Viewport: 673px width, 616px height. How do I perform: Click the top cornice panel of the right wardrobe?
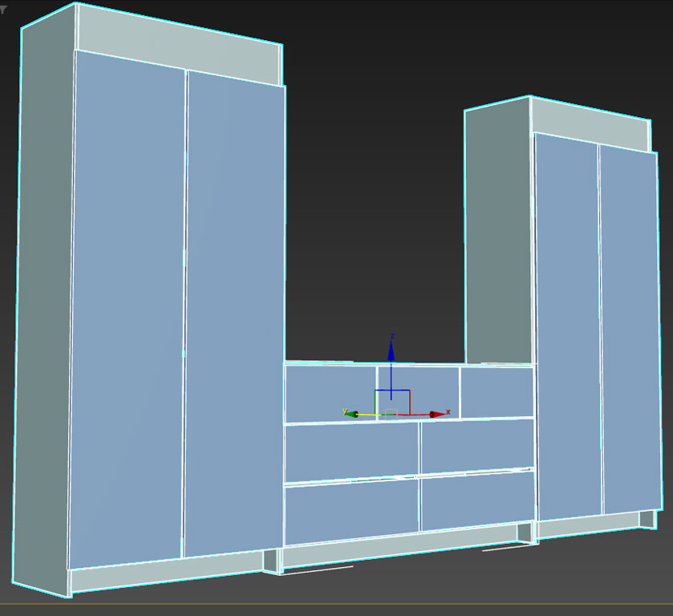(590, 126)
